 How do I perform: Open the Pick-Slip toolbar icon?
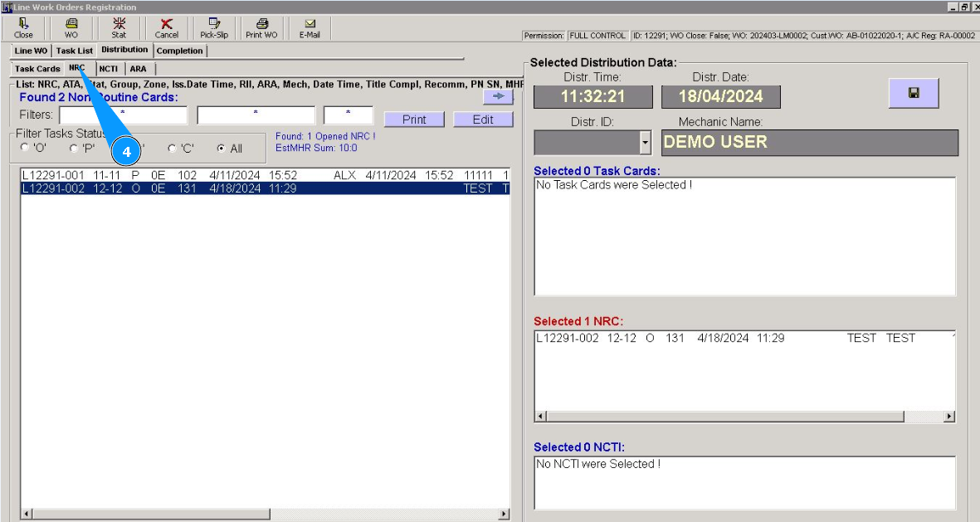click(x=214, y=28)
